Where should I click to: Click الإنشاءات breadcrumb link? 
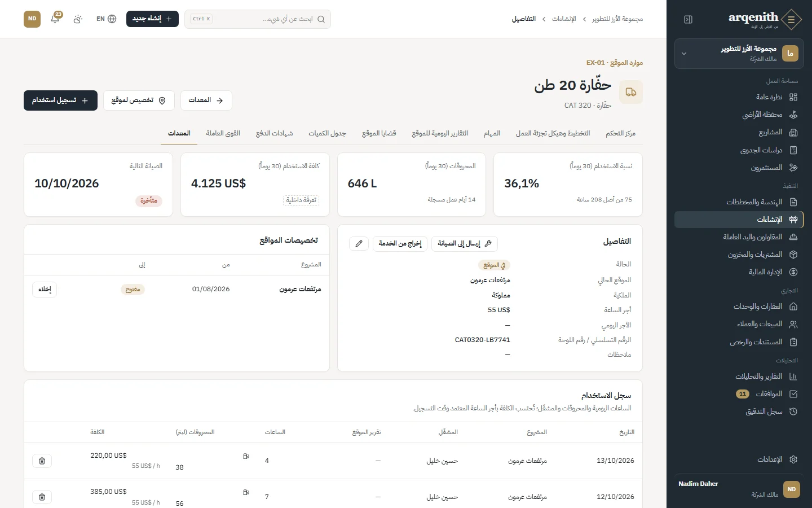point(564,19)
